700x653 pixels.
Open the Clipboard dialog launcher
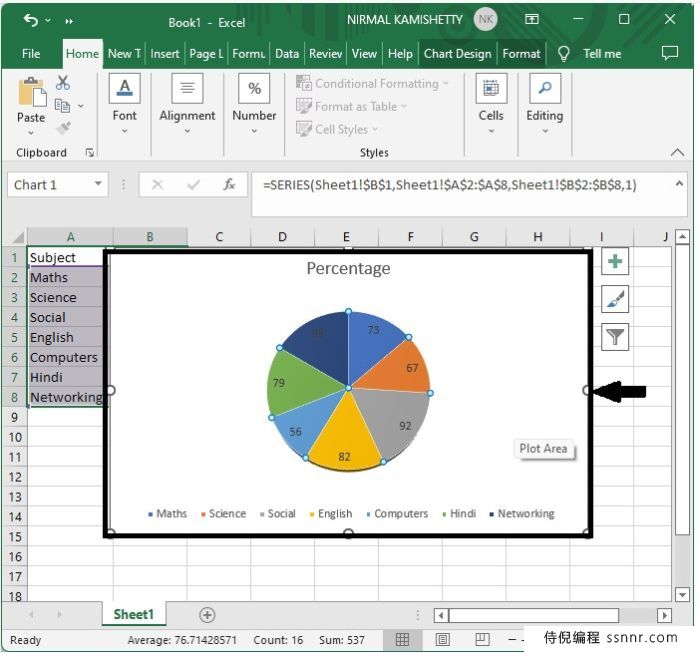pyautogui.click(x=89, y=153)
